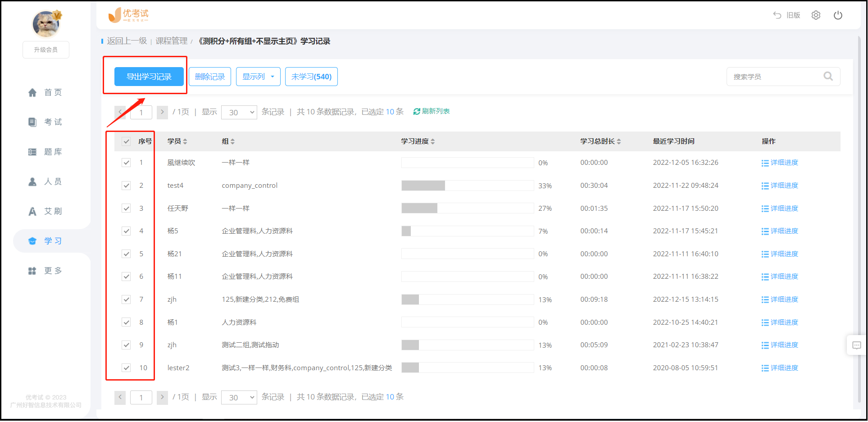Screen dimensions: 868x422
Task: Click the search magnifier icon
Action: pyautogui.click(x=828, y=77)
